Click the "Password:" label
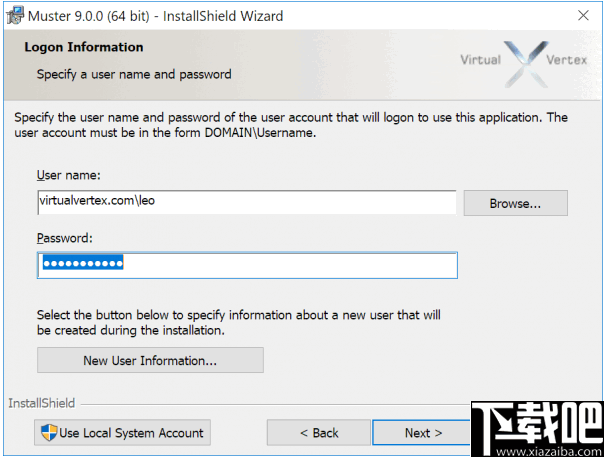 [x=65, y=238]
